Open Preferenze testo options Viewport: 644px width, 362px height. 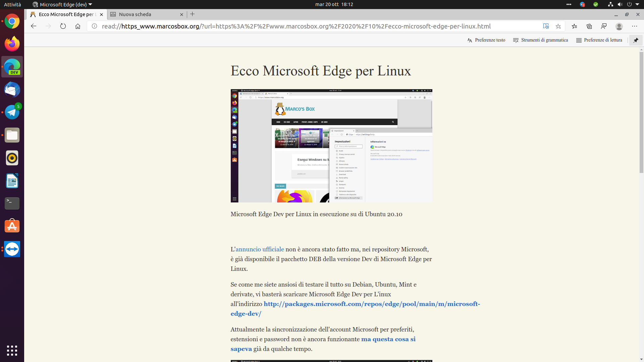click(x=486, y=40)
